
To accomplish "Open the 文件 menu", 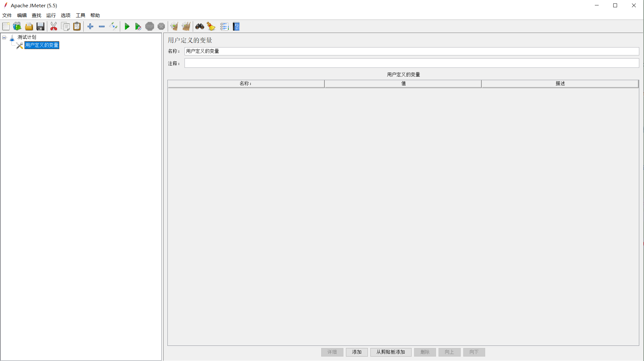I will click(x=7, y=16).
